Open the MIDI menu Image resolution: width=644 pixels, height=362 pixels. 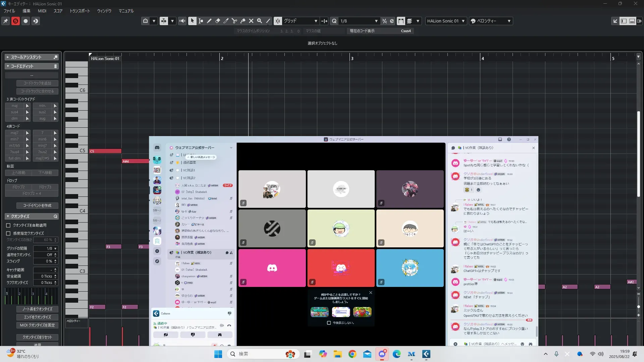point(42,11)
